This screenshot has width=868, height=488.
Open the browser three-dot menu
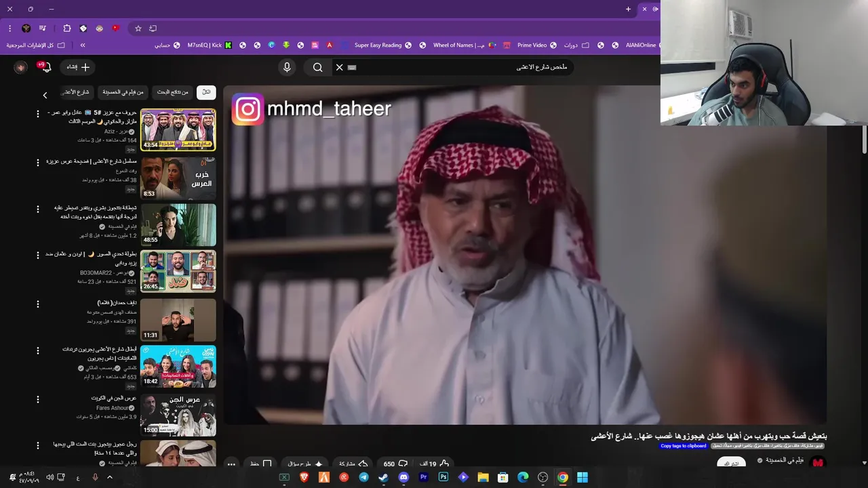[x=9, y=28]
